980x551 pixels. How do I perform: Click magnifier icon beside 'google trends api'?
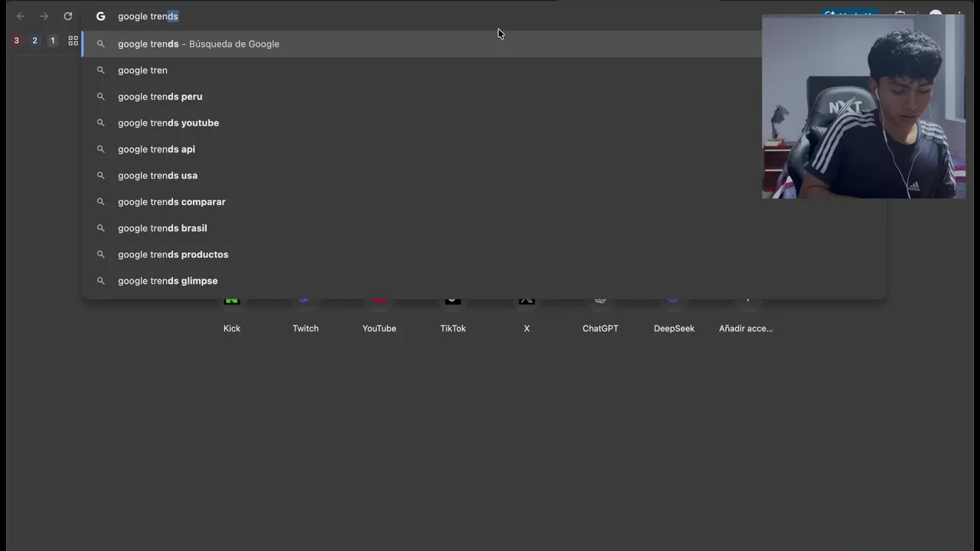(100, 149)
